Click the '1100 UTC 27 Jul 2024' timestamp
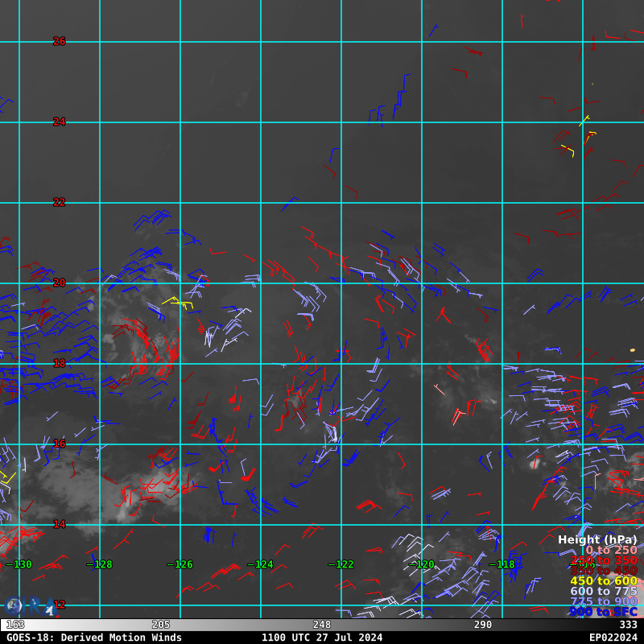644x644 pixels. [322, 638]
